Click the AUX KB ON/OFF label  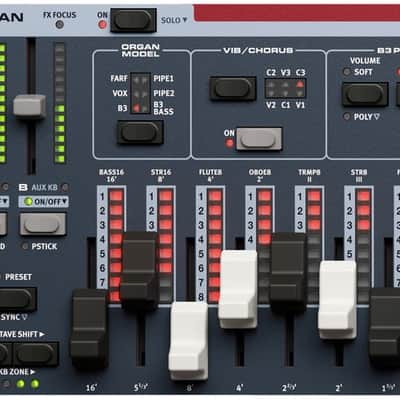44,202
